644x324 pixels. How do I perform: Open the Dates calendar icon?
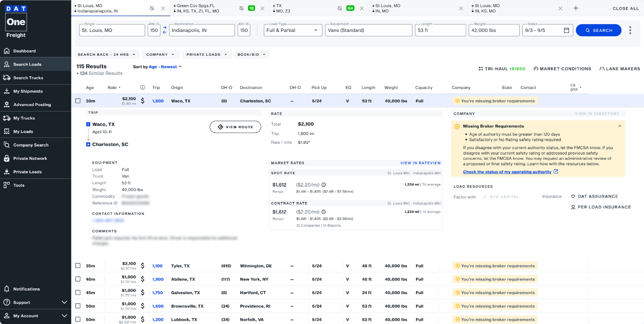(566, 30)
